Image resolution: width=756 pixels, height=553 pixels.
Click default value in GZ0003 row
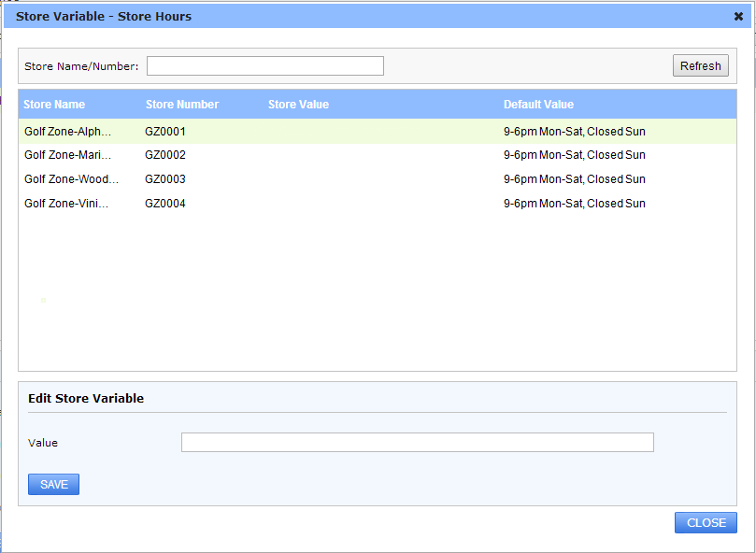[574, 178]
